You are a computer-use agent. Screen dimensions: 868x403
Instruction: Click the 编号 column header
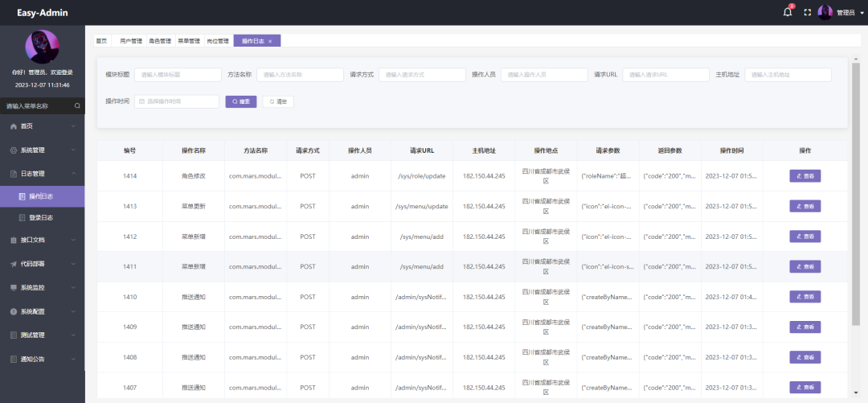(x=130, y=150)
